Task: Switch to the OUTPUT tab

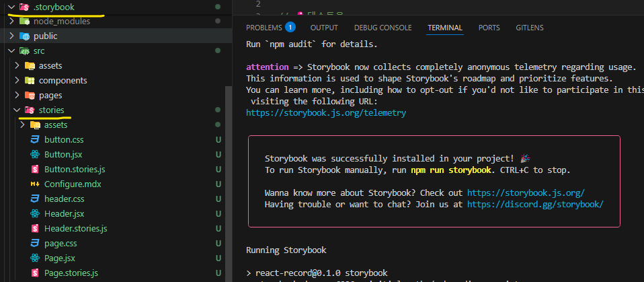Action: coord(324,28)
